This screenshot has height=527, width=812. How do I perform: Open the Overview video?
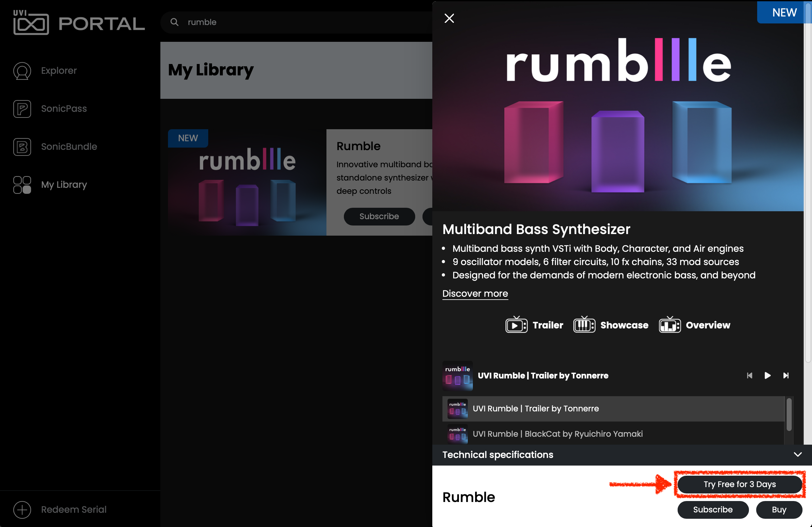(694, 325)
